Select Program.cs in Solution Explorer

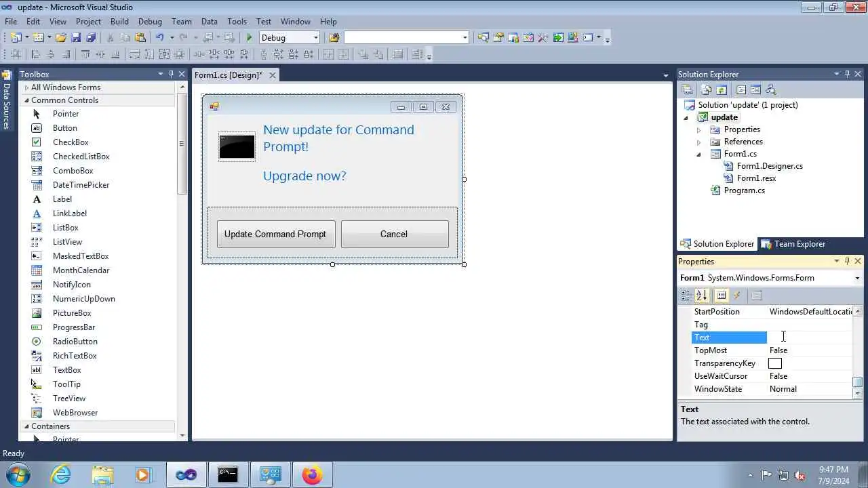pos(744,190)
